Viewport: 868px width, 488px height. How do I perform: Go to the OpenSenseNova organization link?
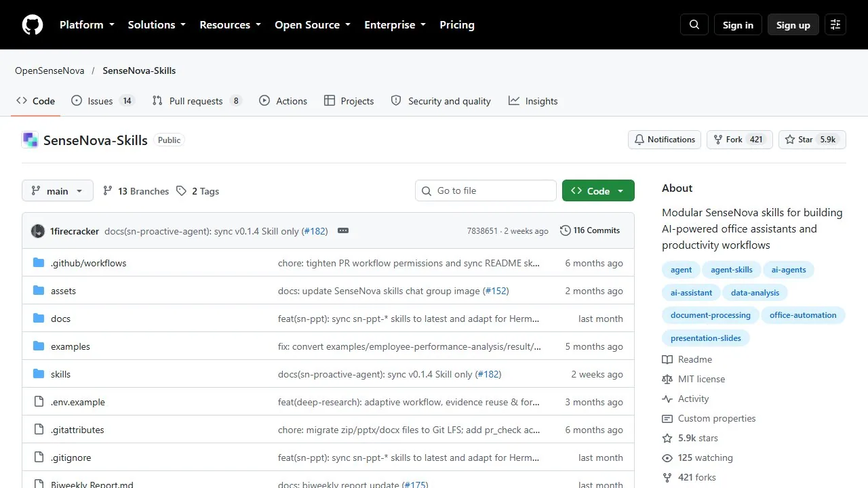click(x=50, y=70)
